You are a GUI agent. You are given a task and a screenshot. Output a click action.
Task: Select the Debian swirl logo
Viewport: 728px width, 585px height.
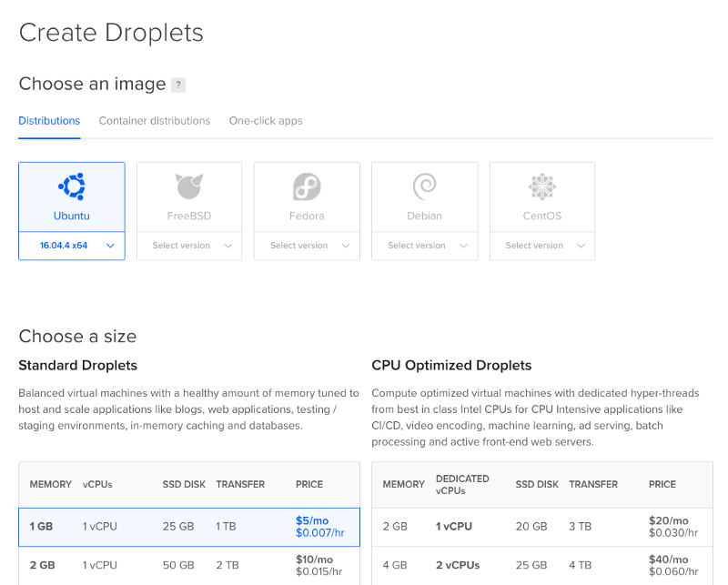(x=424, y=187)
